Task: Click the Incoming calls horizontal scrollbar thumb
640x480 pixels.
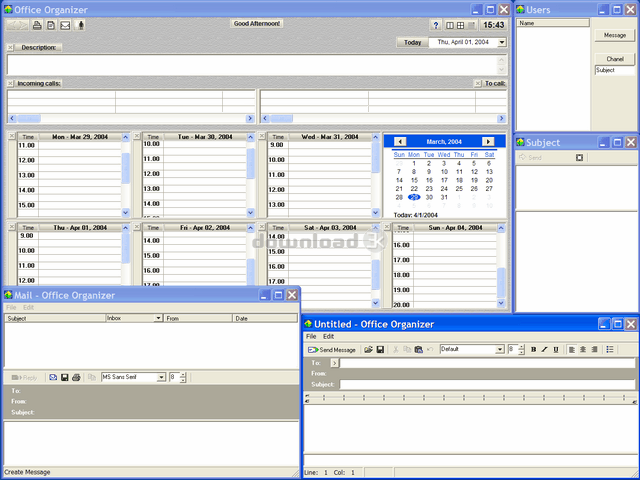Action: (x=29, y=118)
